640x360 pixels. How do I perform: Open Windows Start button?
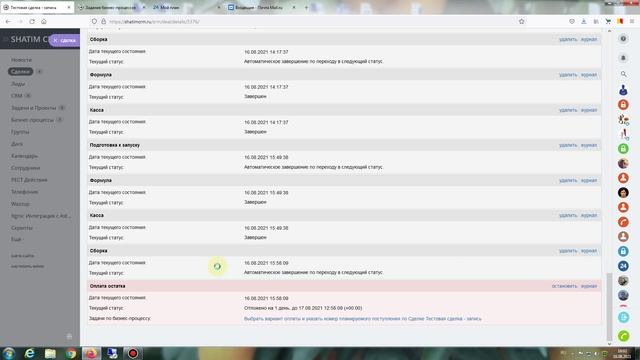pyautogui.click(x=9, y=353)
